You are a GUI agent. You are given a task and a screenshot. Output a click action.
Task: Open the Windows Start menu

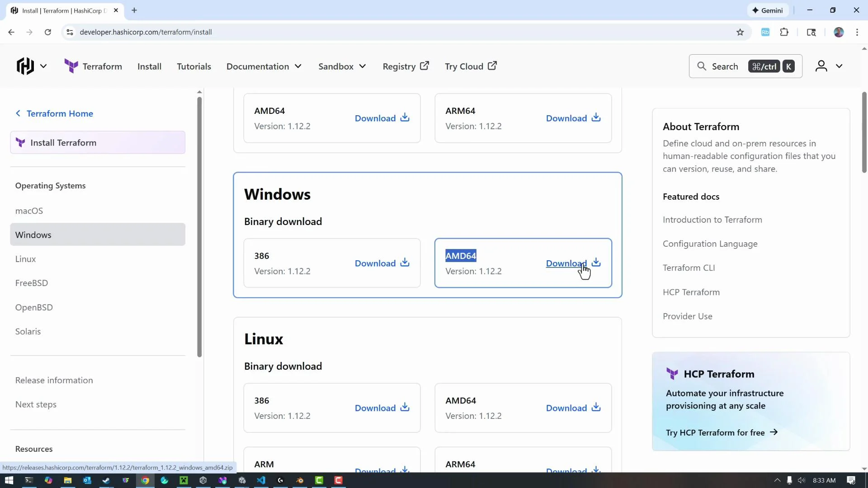[9, 480]
